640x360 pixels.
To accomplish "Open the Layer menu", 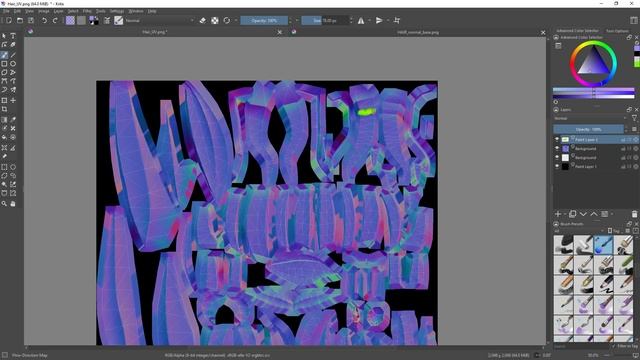I will tap(58, 11).
